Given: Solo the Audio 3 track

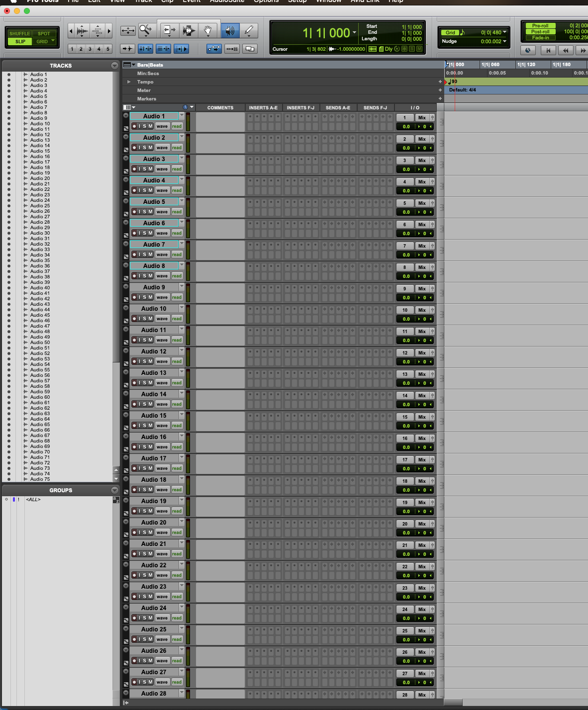Looking at the screenshot, I should (x=145, y=169).
